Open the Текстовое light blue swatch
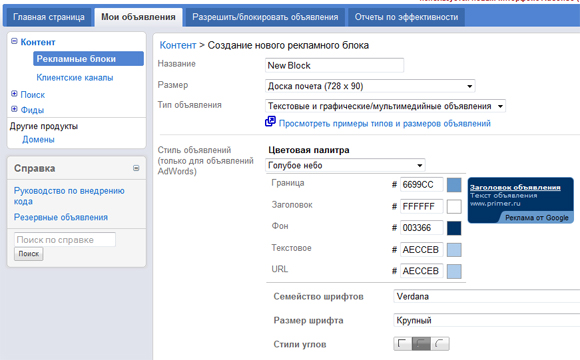 point(454,250)
